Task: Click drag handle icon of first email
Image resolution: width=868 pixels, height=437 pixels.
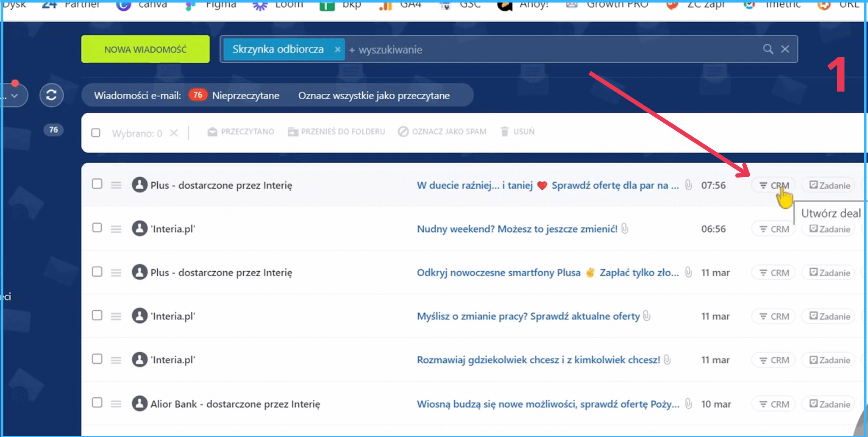Action: pos(116,185)
